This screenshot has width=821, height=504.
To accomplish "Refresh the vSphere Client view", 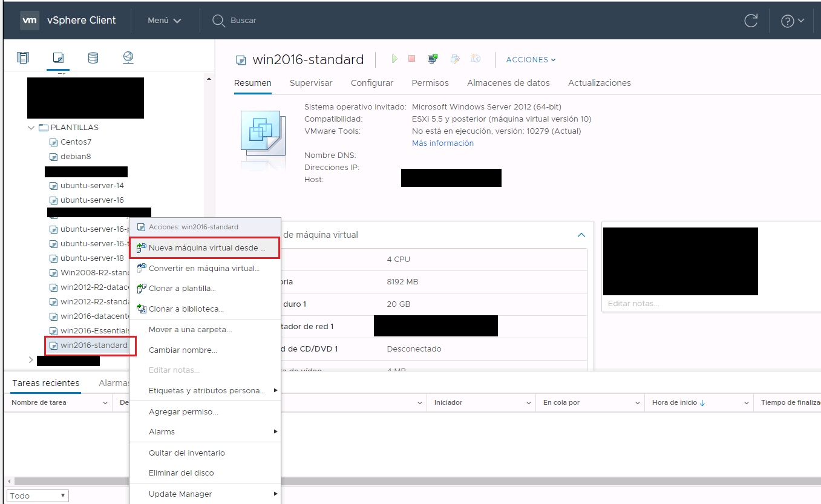I will [751, 21].
